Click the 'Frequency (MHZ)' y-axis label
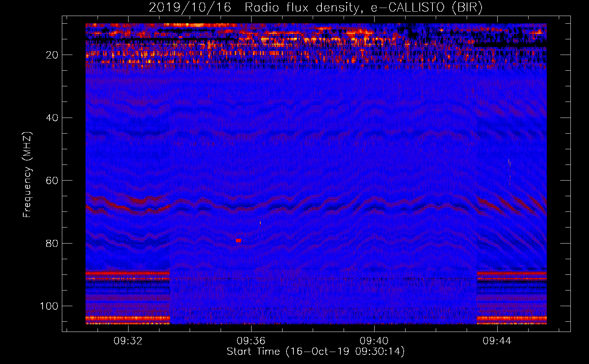 (27, 175)
